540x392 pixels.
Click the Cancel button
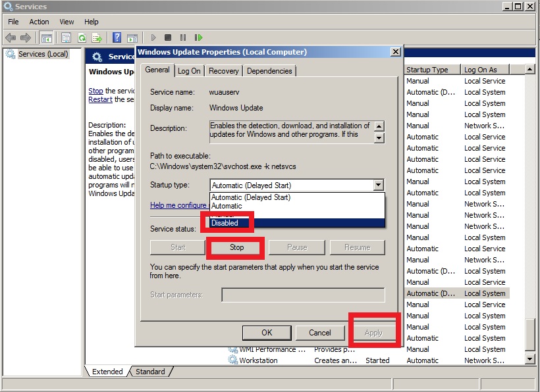point(319,333)
